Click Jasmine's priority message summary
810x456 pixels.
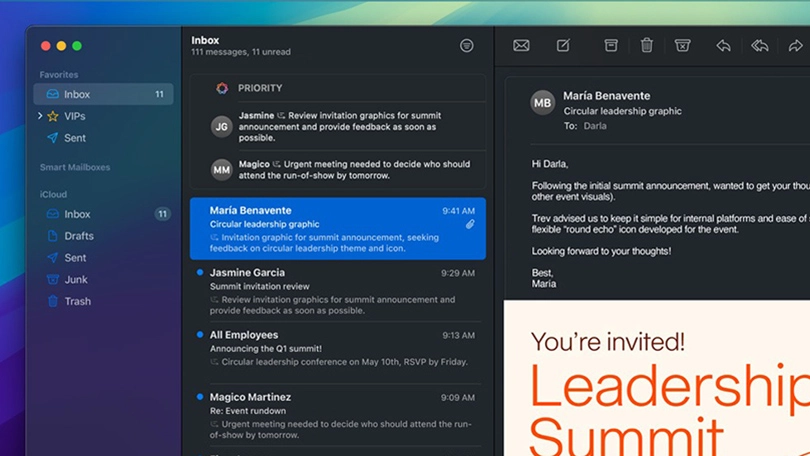(340, 126)
